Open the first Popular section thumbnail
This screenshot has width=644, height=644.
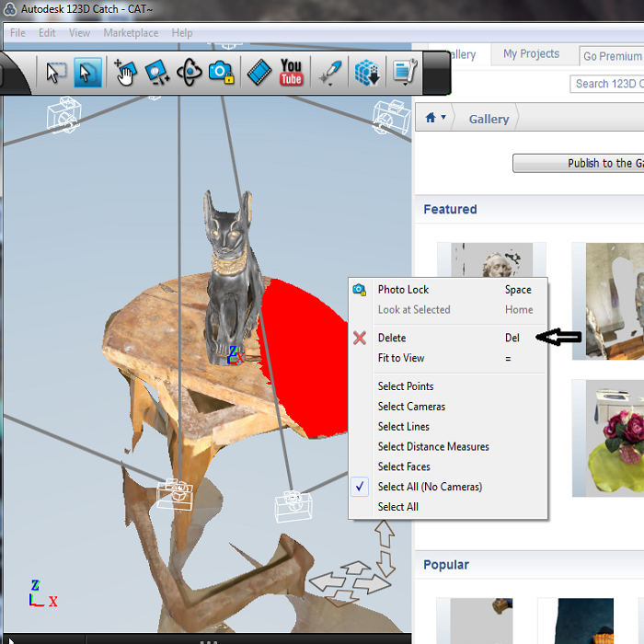[475, 621]
